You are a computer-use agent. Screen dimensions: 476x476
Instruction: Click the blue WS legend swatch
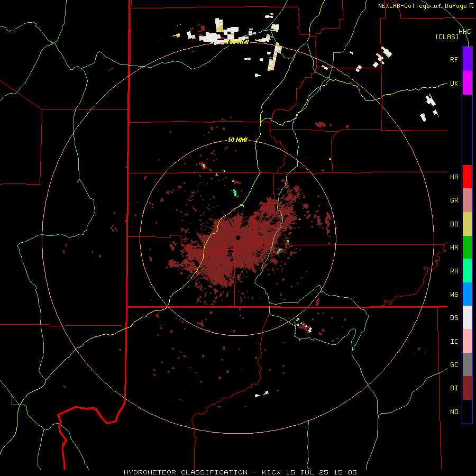click(x=467, y=294)
